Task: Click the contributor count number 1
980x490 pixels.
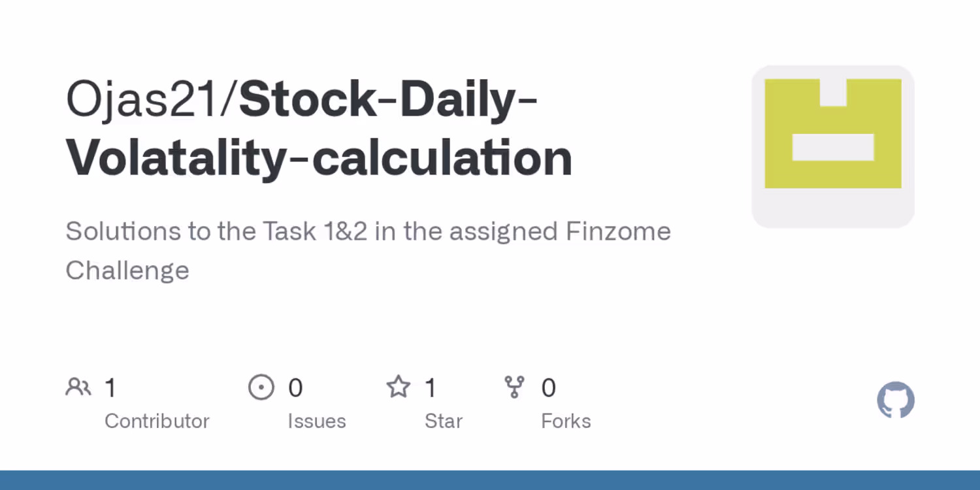Action: coord(110,388)
